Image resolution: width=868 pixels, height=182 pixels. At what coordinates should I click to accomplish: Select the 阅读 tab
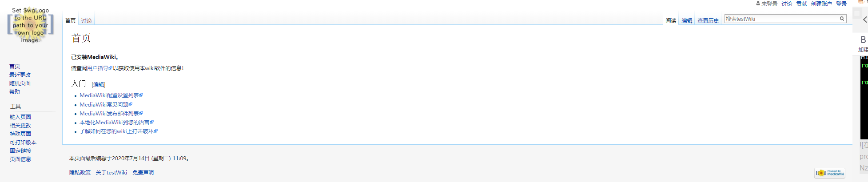[671, 21]
